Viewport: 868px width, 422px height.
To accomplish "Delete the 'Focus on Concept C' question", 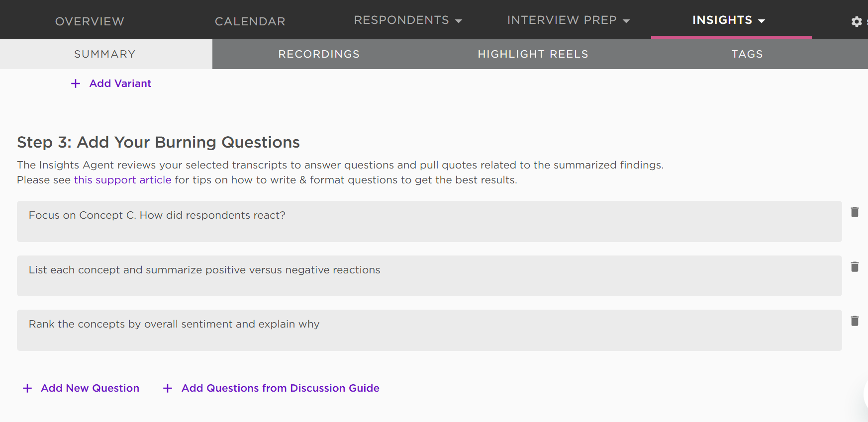I will point(855,212).
